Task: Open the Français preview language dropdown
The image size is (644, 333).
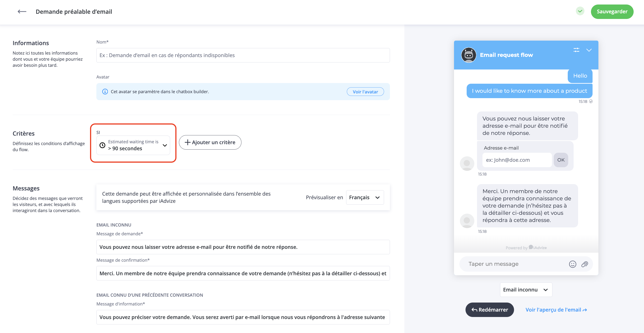Action: point(365,197)
